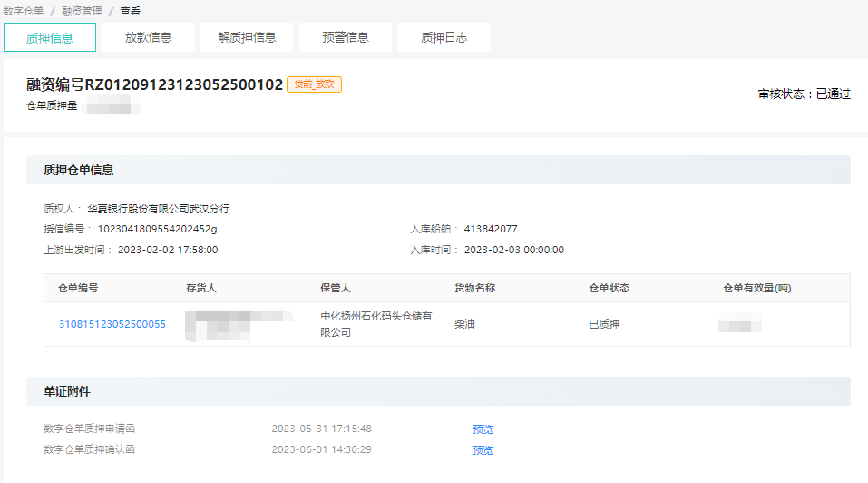The height and width of the screenshot is (483, 868).
Task: Click the 仓单编号 column header
Action: point(78,288)
